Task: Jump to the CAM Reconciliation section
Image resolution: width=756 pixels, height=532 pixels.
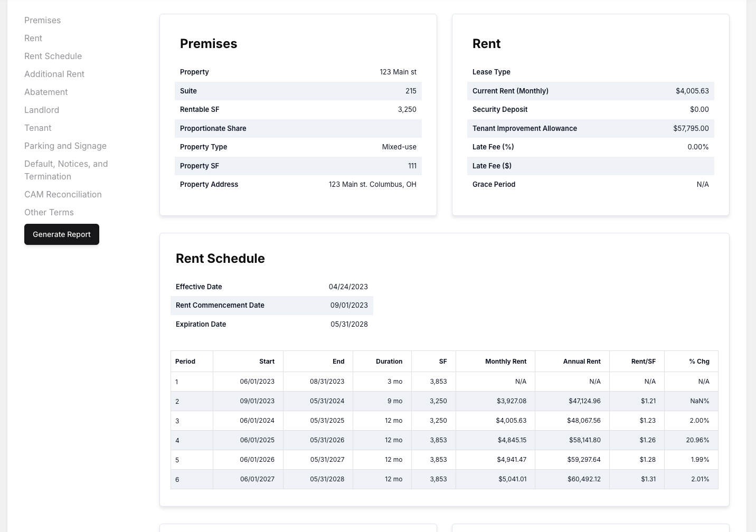Action: [63, 194]
